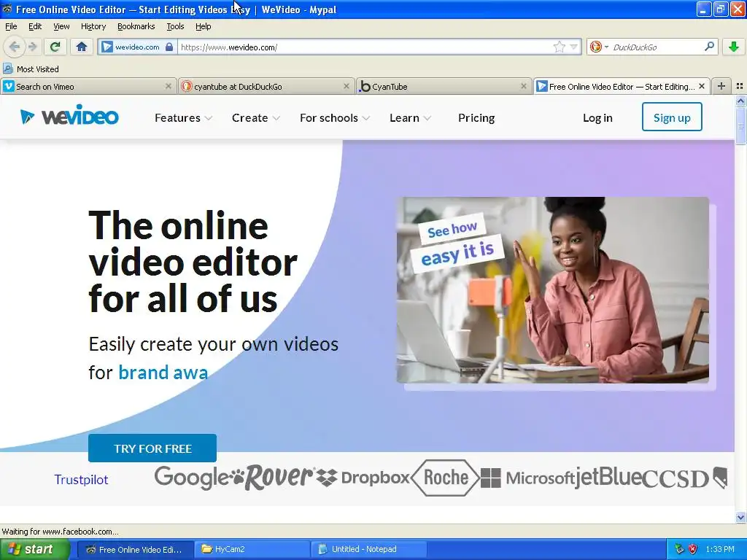Reload the page with the refresh icon
747x560 pixels.
pos(55,47)
